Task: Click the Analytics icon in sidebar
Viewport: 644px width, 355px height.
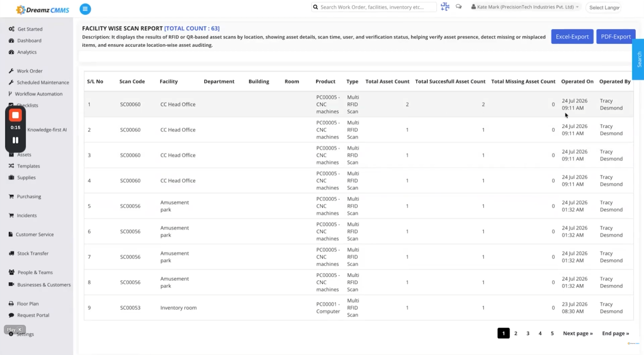Action: coord(12,52)
